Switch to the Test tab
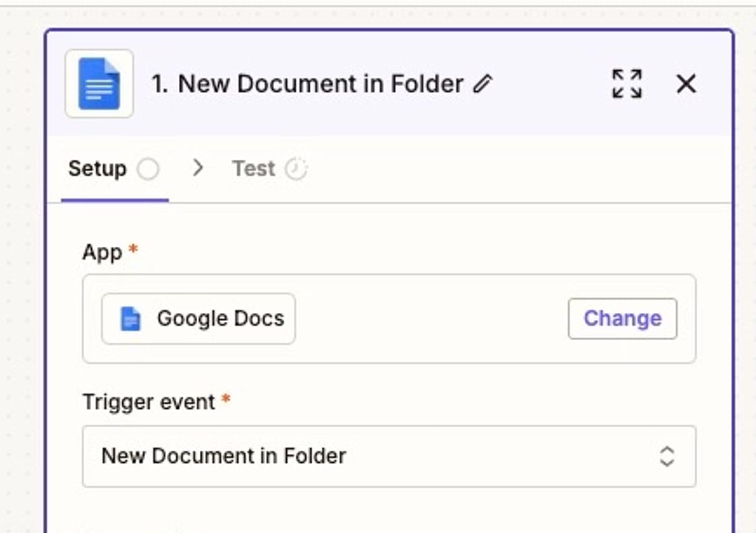Screen dimensions: 756x533 252,168
